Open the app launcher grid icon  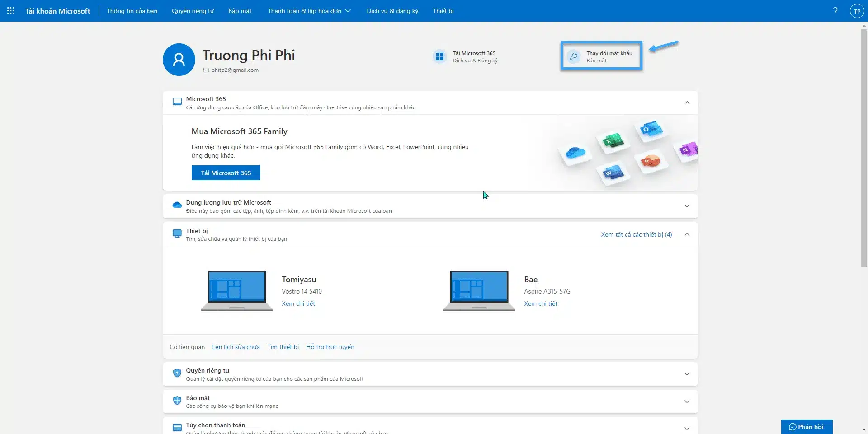(11, 11)
